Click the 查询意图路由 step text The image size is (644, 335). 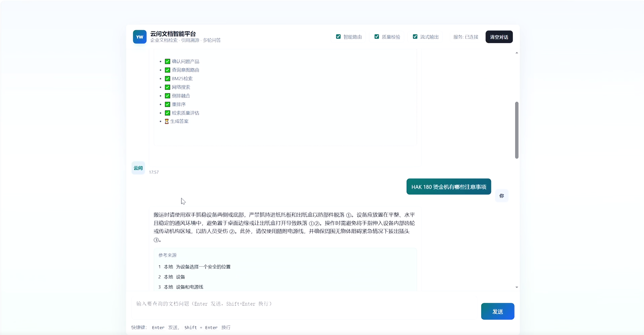pos(185,70)
